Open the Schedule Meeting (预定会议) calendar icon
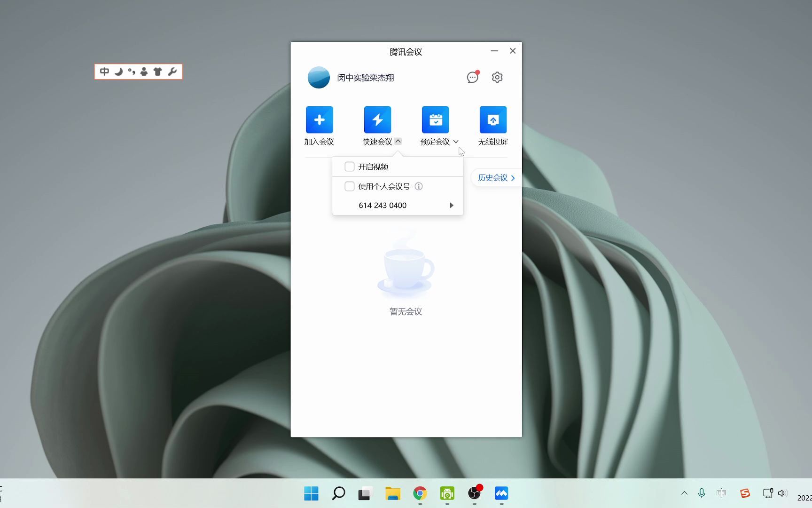This screenshot has width=812, height=508. coord(435,120)
